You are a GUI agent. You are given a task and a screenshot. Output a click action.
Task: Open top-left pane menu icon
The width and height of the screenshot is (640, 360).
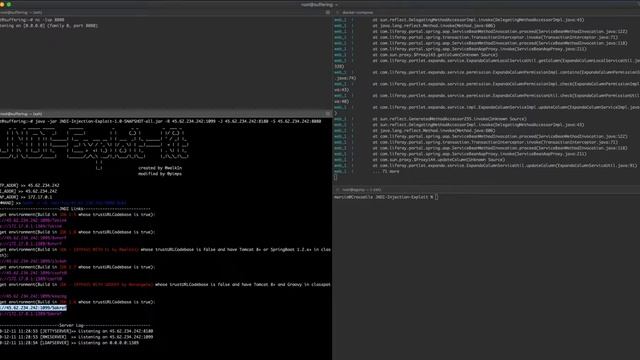328,13
